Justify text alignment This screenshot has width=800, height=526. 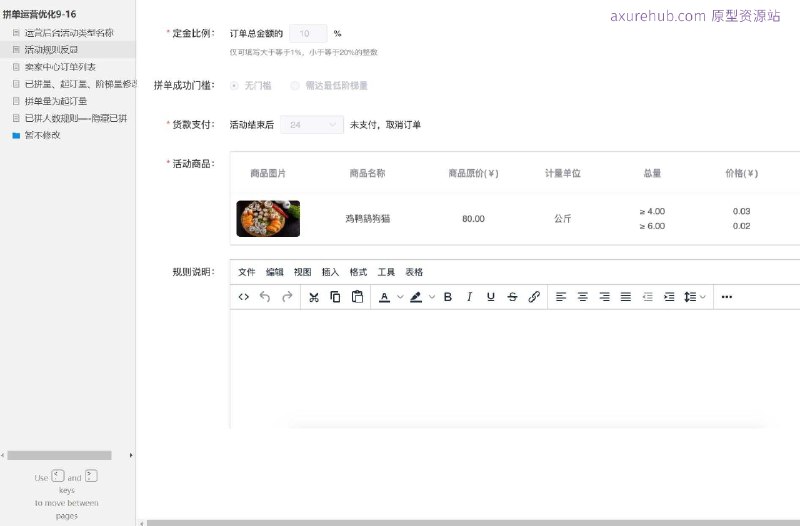(x=626, y=297)
